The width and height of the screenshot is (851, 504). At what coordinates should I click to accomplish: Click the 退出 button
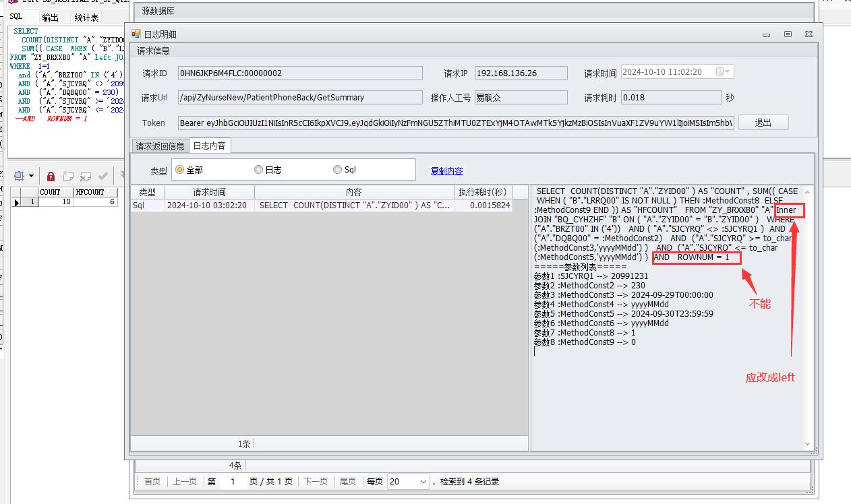coord(763,123)
